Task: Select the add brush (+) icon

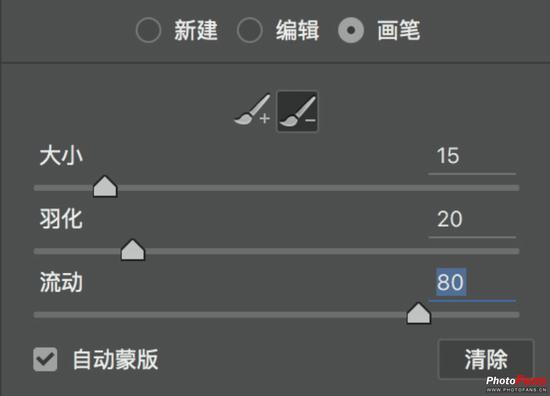Action: point(252,110)
